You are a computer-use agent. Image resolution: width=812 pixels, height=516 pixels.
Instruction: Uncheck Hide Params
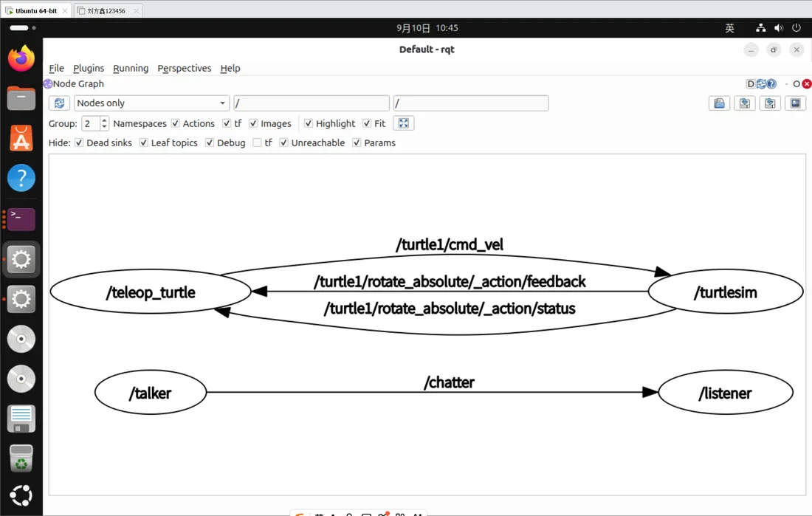click(357, 142)
